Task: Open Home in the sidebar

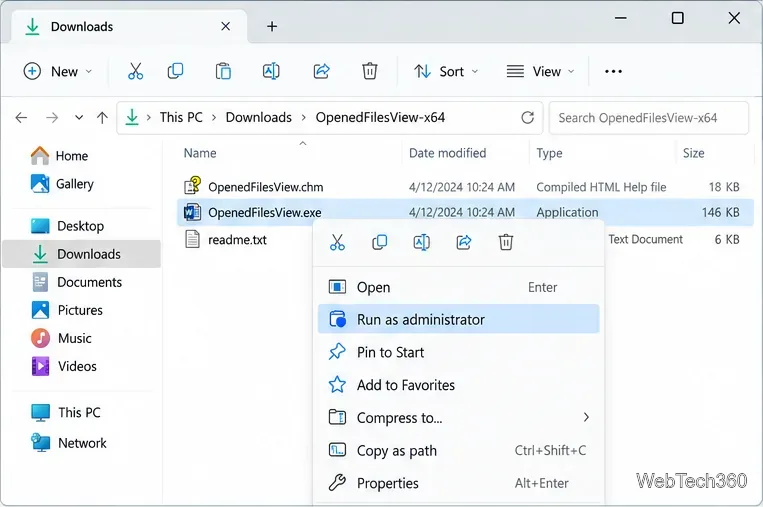Action: tap(59, 156)
